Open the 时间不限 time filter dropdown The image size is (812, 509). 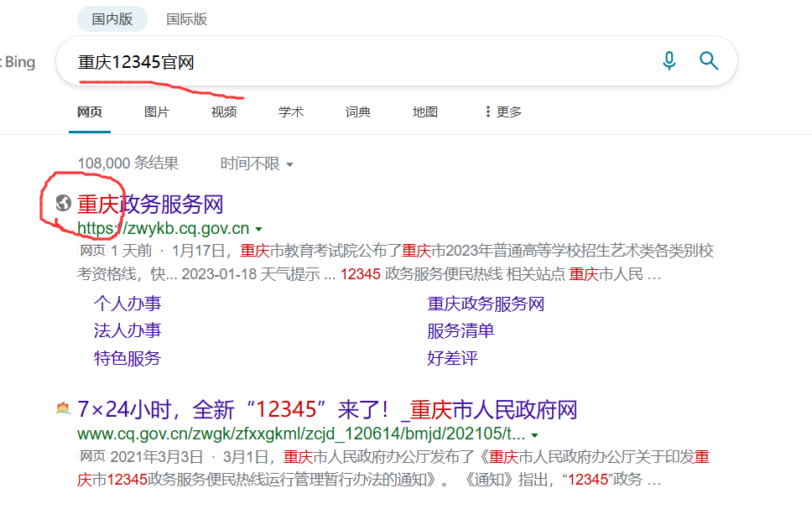click(x=257, y=164)
